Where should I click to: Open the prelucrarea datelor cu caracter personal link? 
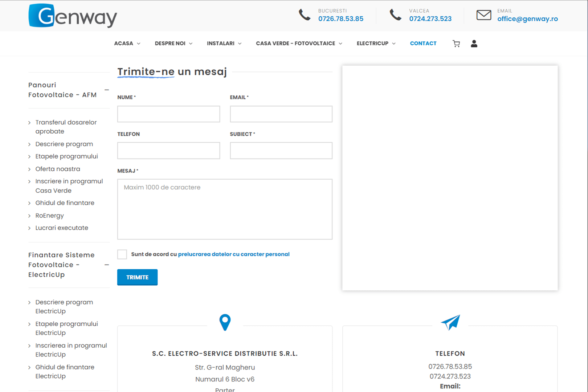tap(233, 254)
